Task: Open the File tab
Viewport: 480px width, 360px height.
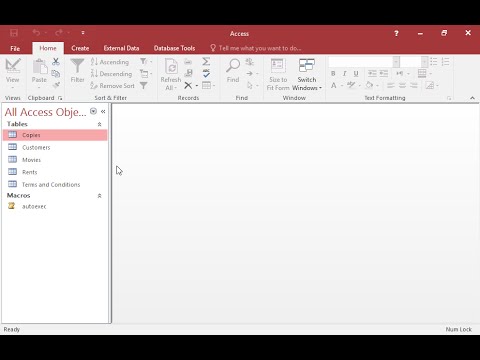Action: [15, 48]
